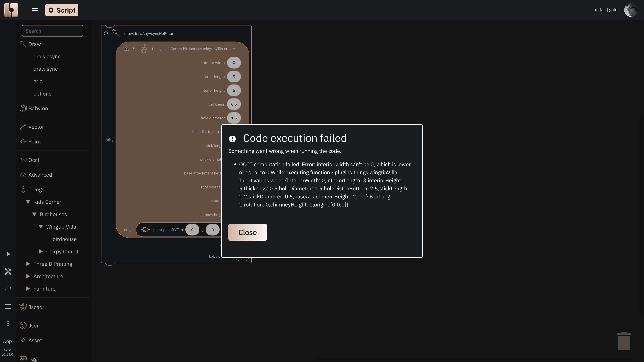644x362 pixels.
Task: Click the matas | gold username
Action: pyautogui.click(x=605, y=10)
